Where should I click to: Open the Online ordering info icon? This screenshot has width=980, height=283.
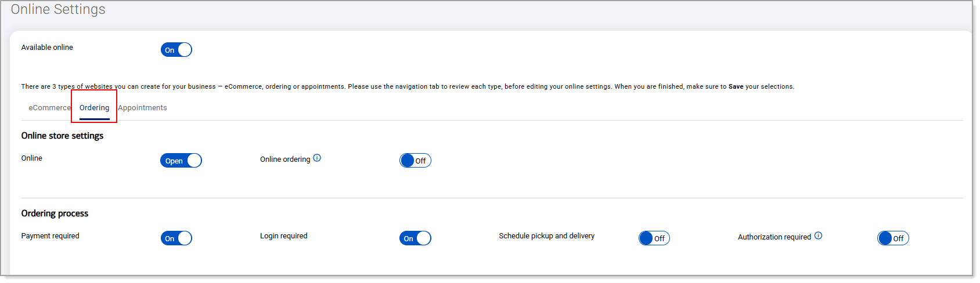point(317,158)
